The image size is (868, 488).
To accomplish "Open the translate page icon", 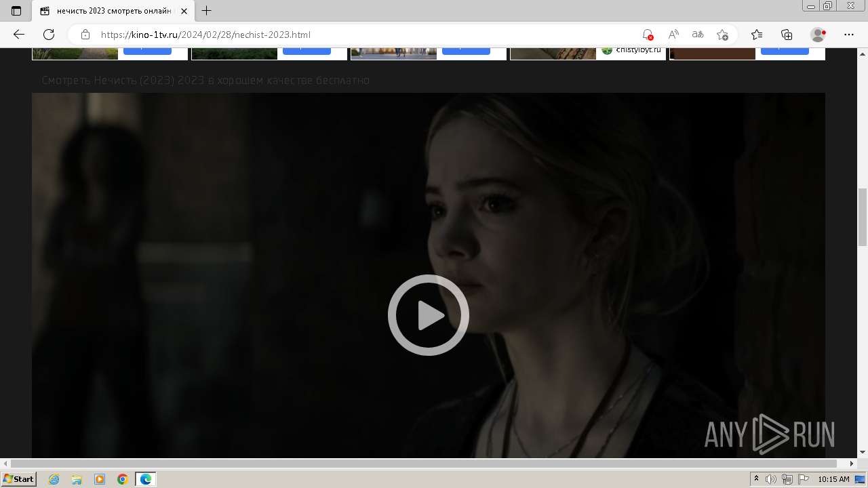I will [698, 35].
